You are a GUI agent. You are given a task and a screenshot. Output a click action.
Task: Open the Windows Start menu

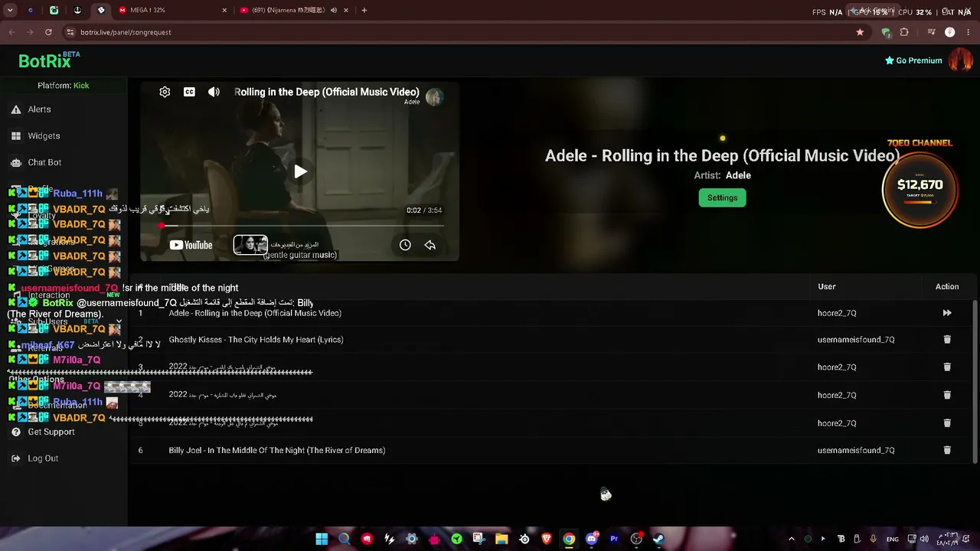tap(322, 539)
